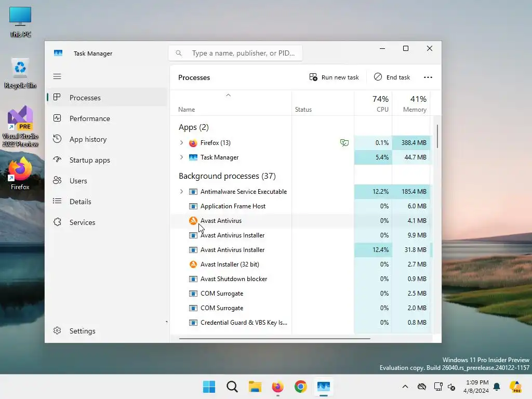Select the Avast Installer (32 bit) process
Image resolution: width=532 pixels, height=399 pixels.
(301, 264)
